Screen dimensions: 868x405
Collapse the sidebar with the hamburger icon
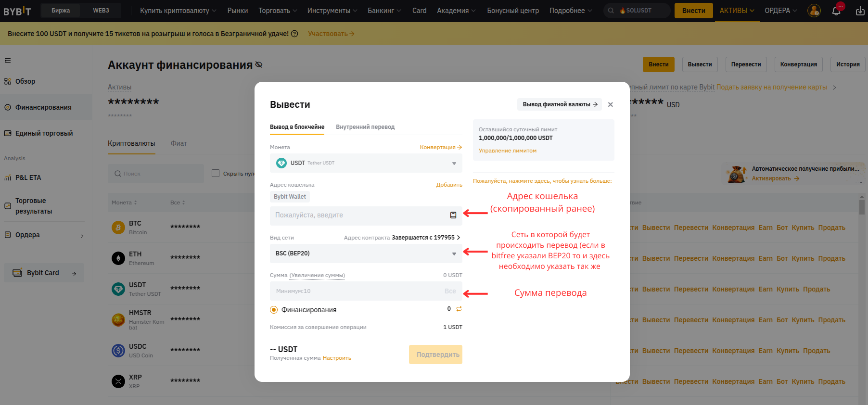tap(8, 61)
